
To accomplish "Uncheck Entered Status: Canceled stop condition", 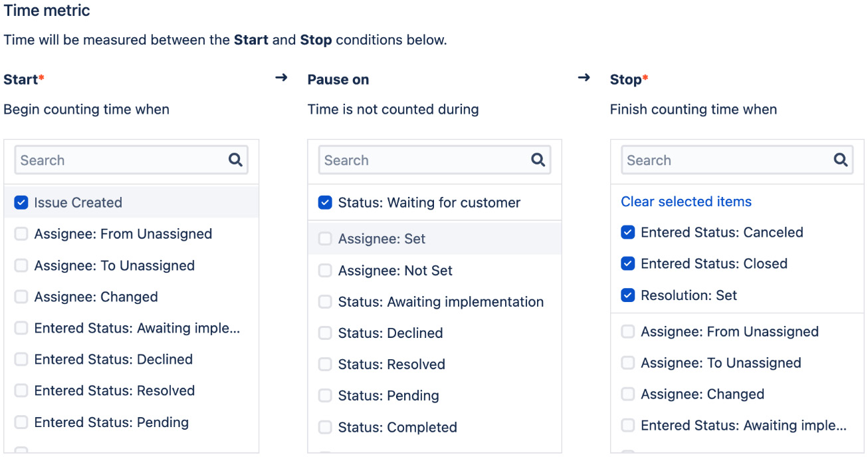I will [627, 232].
